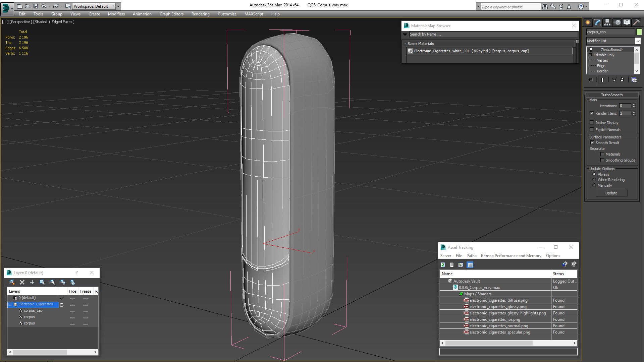
Task: Select the Manually update option
Action: tap(594, 185)
